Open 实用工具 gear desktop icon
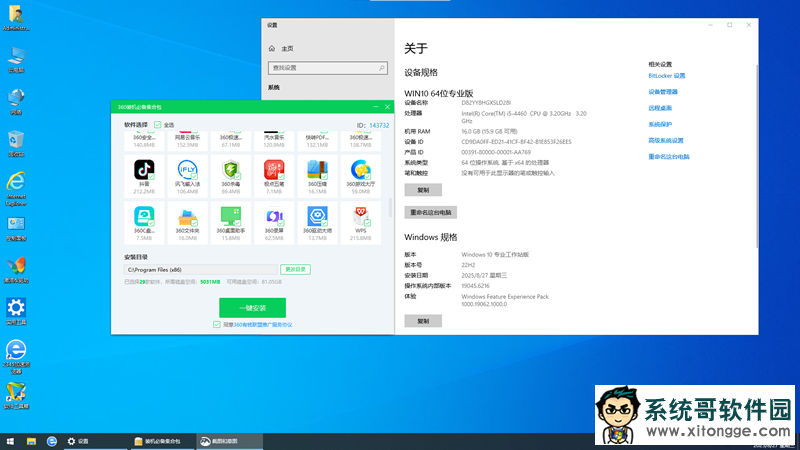Screen dimensions: 800x450 coord(16,312)
